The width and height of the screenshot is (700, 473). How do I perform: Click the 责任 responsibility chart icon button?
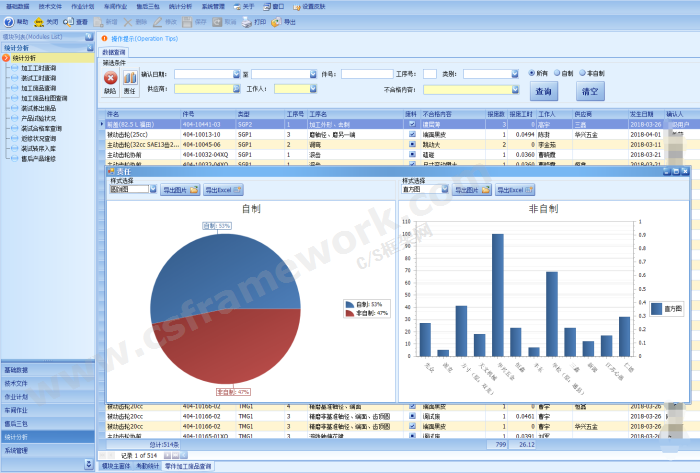click(130, 78)
